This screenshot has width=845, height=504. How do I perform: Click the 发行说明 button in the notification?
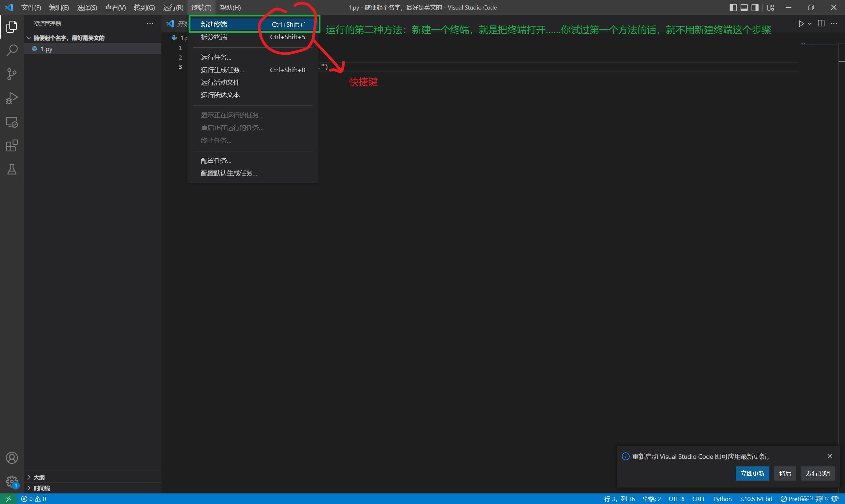[x=818, y=473]
